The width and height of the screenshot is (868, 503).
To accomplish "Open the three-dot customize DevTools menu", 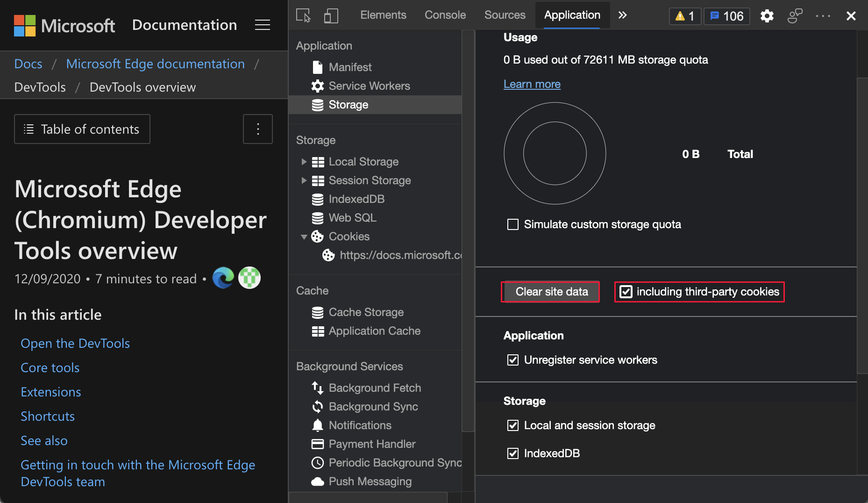I will (x=823, y=16).
